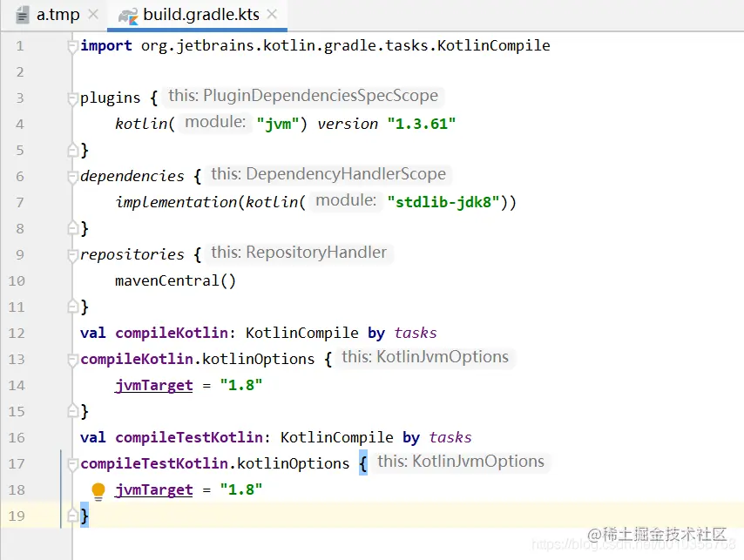Image resolution: width=744 pixels, height=560 pixels.
Task: Click the implementation call on line 7
Action: [176, 202]
